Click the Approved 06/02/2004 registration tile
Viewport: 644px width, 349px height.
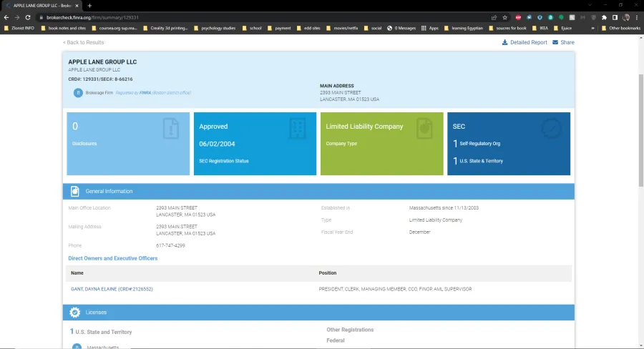[x=255, y=144]
